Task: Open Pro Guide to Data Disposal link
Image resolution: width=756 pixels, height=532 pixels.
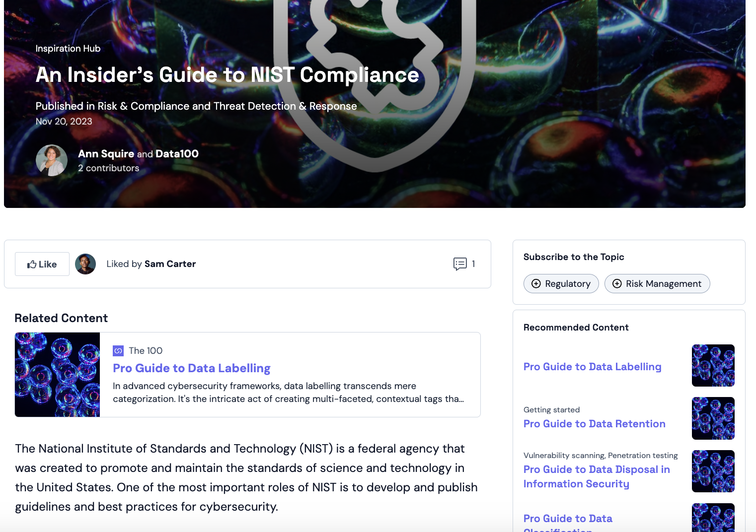Action: coord(597,476)
